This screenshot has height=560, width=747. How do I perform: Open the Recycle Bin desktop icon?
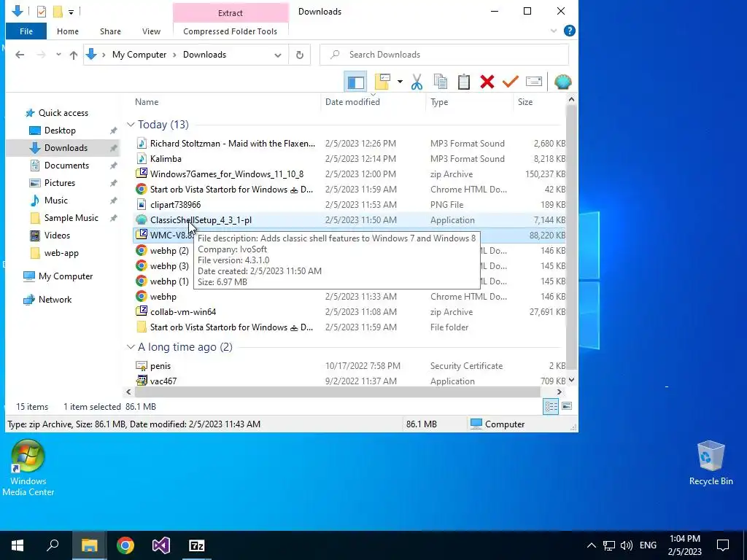coord(711,463)
